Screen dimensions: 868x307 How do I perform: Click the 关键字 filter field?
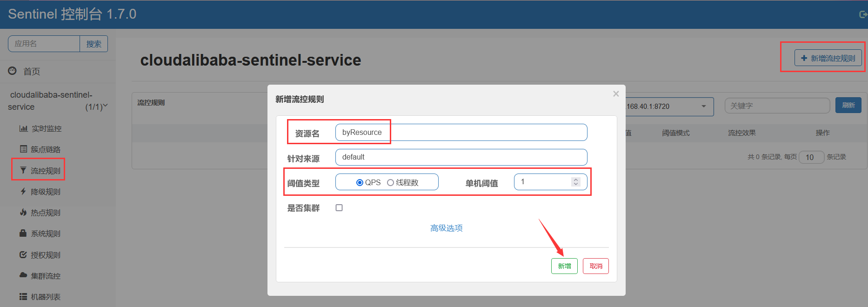[777, 106]
